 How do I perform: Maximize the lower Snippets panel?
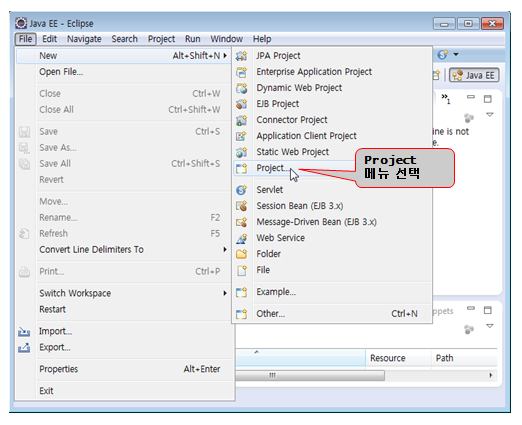[488, 310]
